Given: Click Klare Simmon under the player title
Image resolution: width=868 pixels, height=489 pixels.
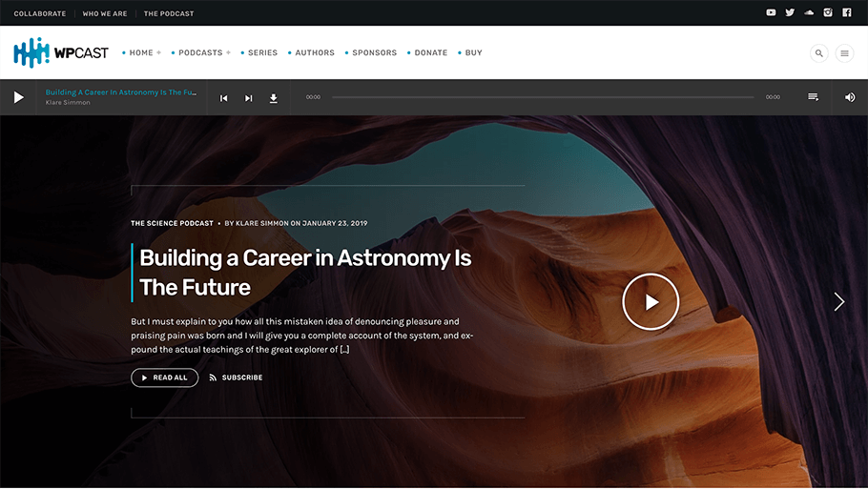Looking at the screenshot, I should pos(68,102).
